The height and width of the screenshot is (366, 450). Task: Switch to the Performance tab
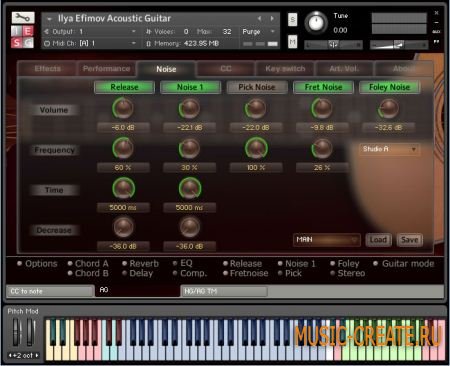pos(106,69)
